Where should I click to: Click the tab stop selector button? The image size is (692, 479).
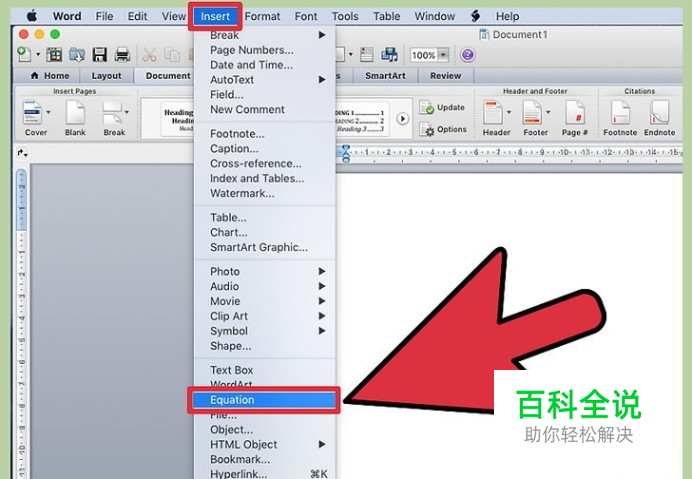22,153
